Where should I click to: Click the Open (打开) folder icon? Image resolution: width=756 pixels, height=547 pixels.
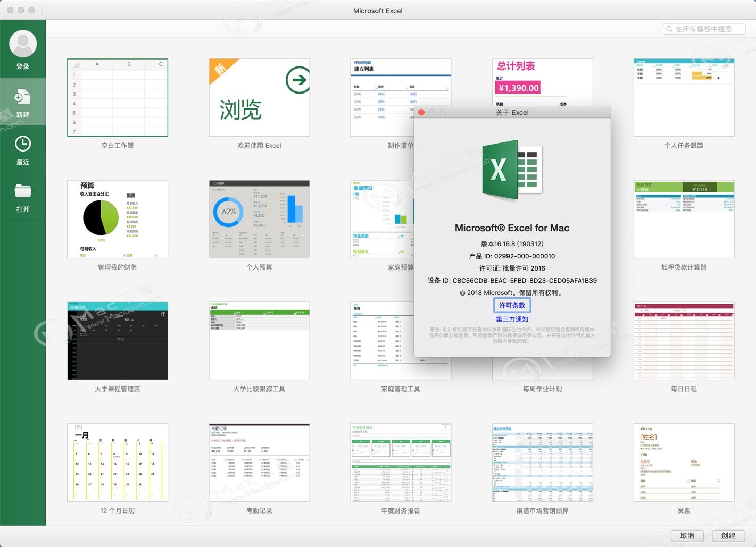[23, 191]
